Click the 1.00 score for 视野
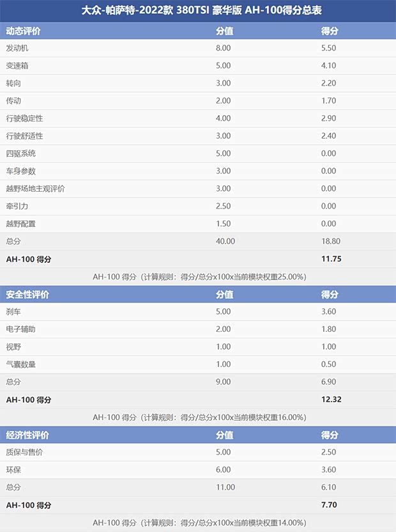The height and width of the screenshot is (532, 396). point(328,347)
